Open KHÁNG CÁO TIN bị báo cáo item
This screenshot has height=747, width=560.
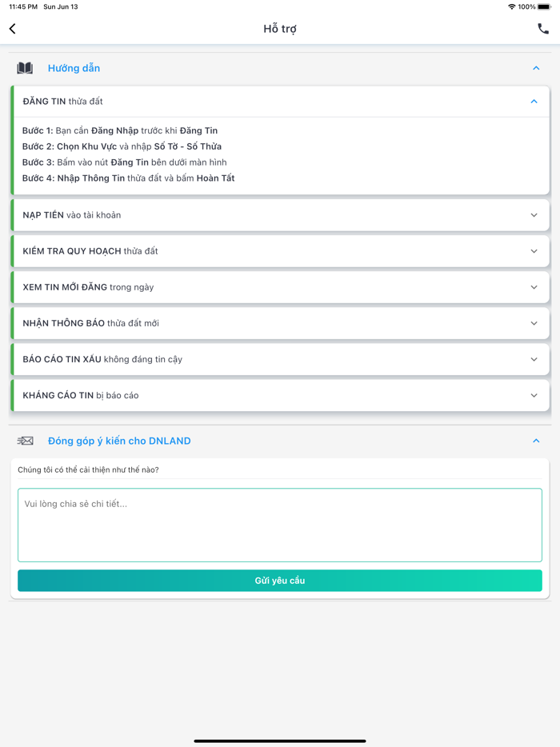pos(280,395)
